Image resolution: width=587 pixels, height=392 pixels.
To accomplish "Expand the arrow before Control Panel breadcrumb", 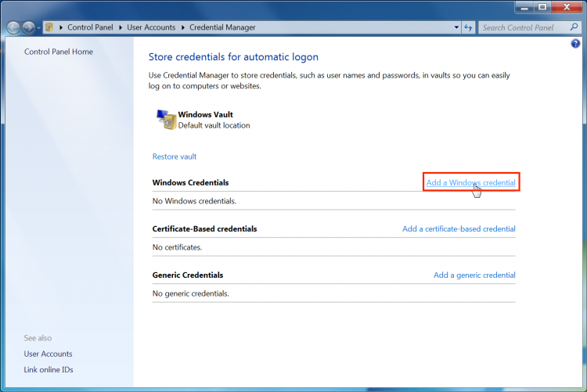I will [60, 27].
